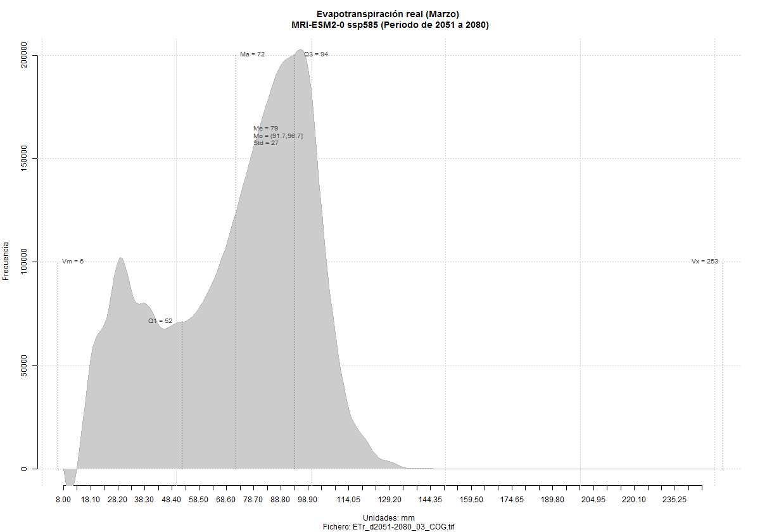Click x-axis tick label 235.25
This screenshot has width=760, height=532.
(x=674, y=500)
